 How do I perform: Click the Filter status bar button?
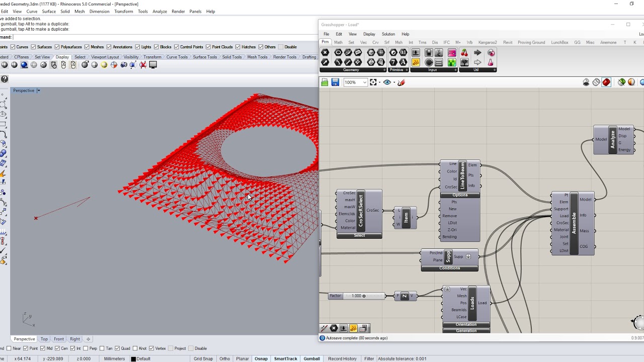click(369, 358)
